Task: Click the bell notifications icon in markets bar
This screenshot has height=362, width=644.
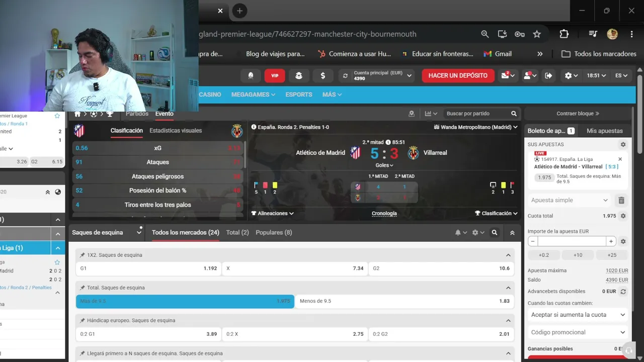Action: tap(461, 233)
